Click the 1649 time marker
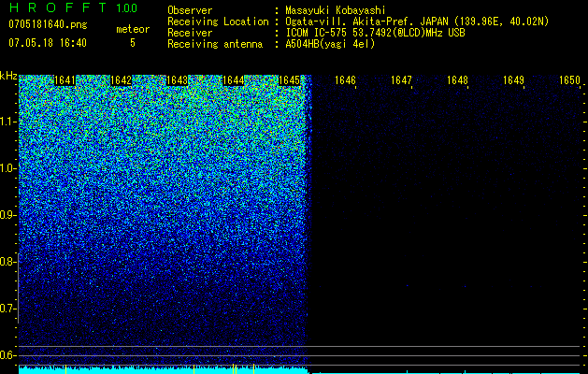The image size is (588, 374). click(513, 80)
